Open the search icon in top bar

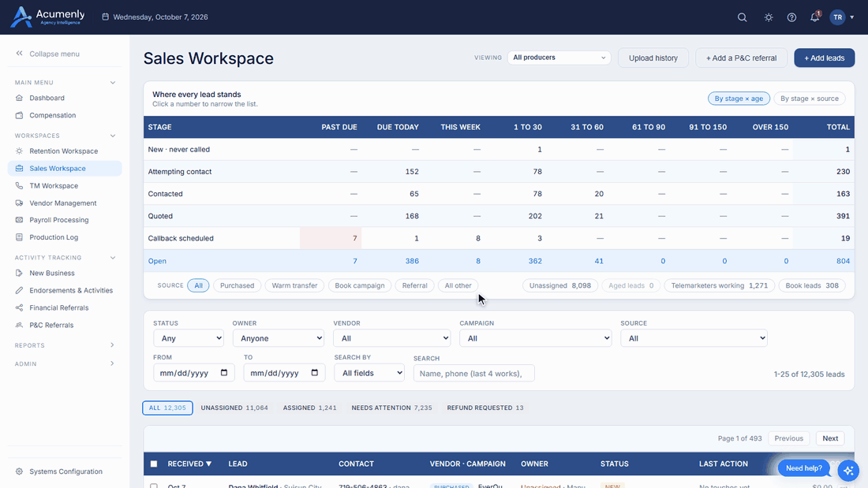click(x=742, y=17)
